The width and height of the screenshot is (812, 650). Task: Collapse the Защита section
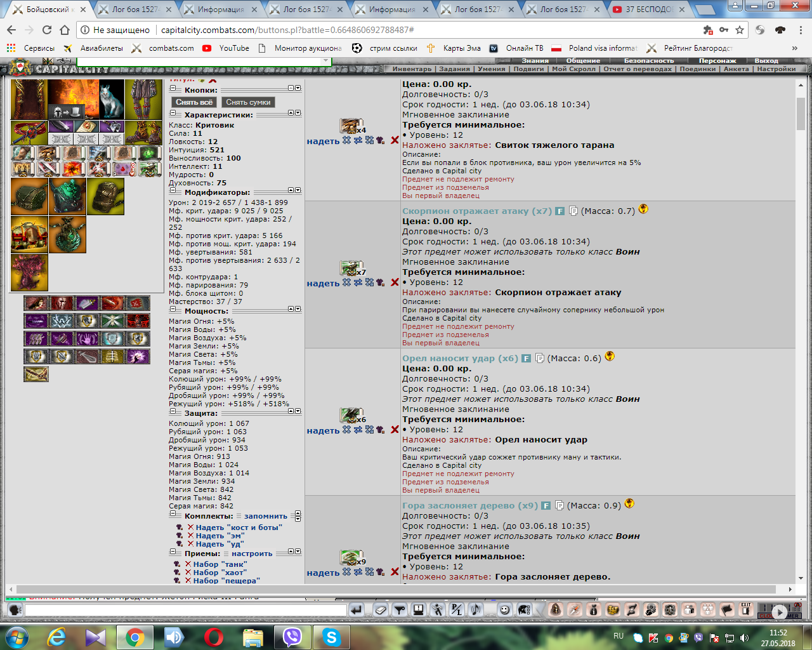click(x=173, y=412)
